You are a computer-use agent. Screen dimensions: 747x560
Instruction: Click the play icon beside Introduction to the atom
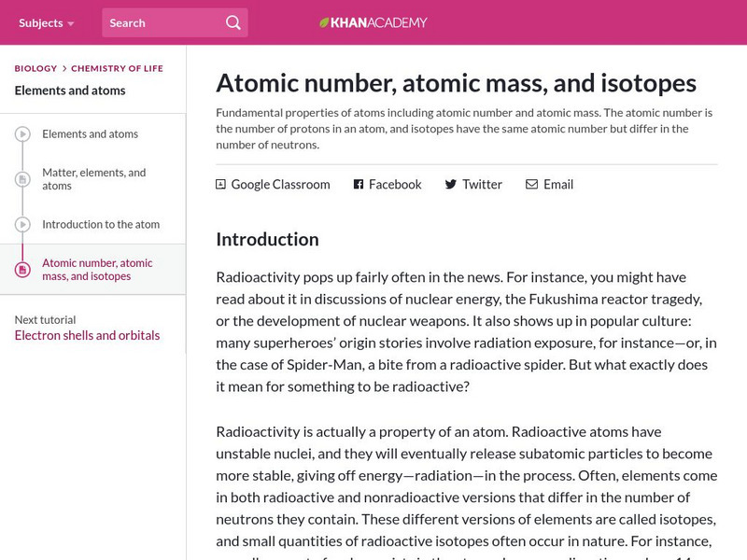(x=22, y=225)
